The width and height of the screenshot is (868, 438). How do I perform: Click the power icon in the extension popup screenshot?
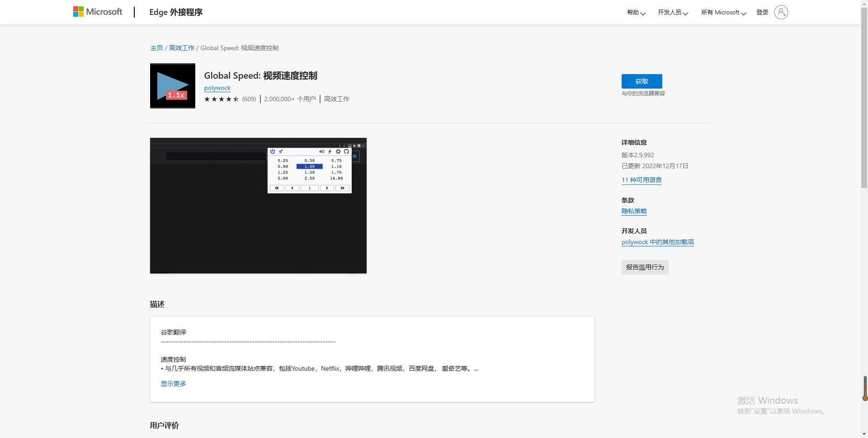pyautogui.click(x=273, y=151)
